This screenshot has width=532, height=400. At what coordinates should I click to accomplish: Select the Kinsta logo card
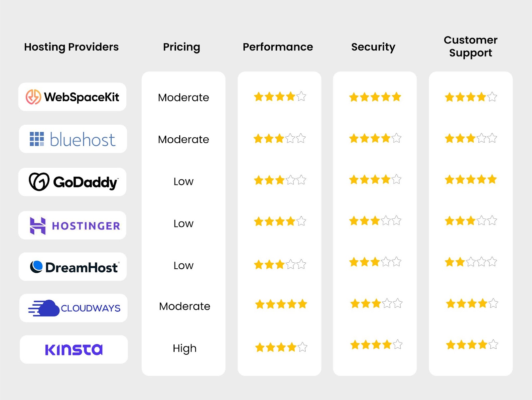74,349
